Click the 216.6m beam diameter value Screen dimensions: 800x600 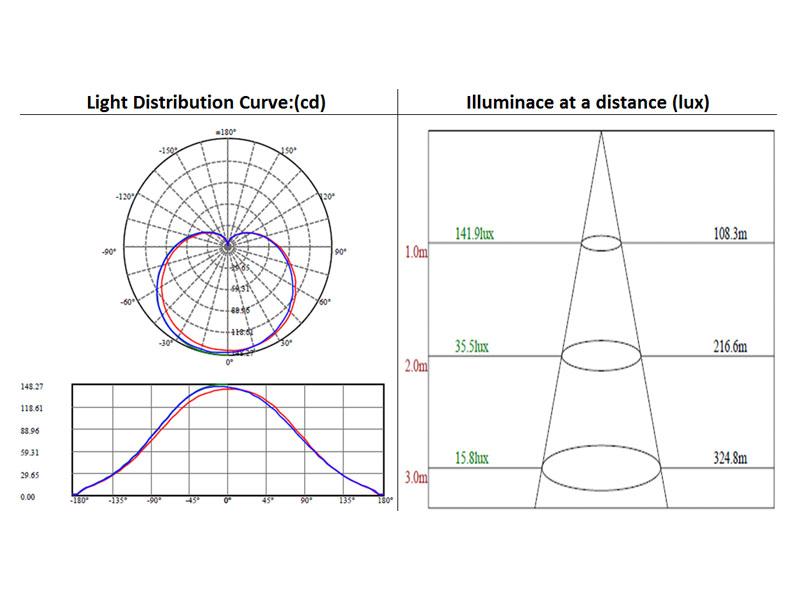(727, 347)
